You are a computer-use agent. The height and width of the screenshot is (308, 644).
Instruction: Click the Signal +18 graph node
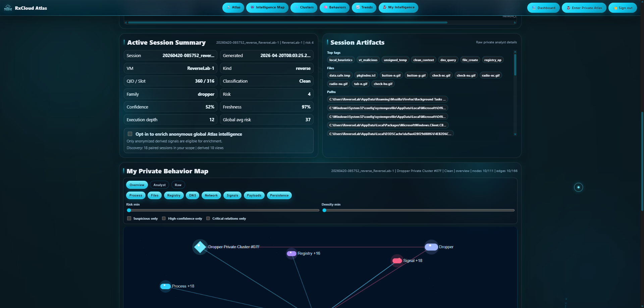397,261
